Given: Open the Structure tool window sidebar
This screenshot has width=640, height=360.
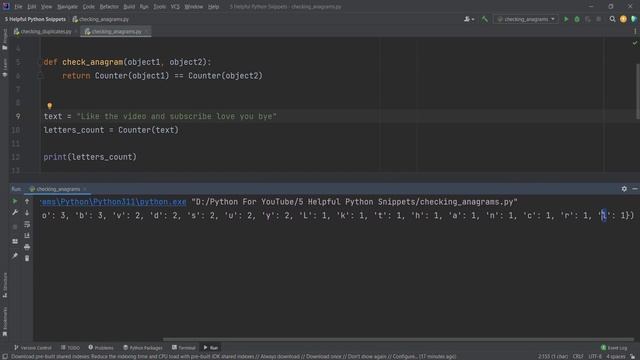Looking at the screenshot, I should (4, 285).
